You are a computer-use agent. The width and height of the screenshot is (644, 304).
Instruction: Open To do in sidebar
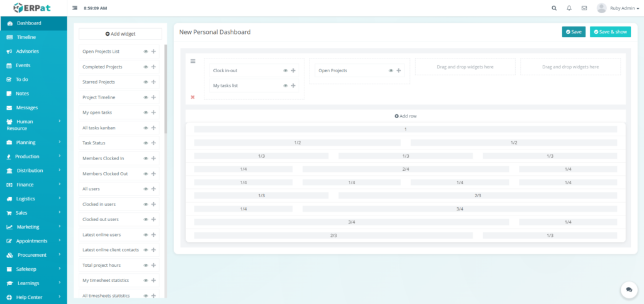coord(33,80)
